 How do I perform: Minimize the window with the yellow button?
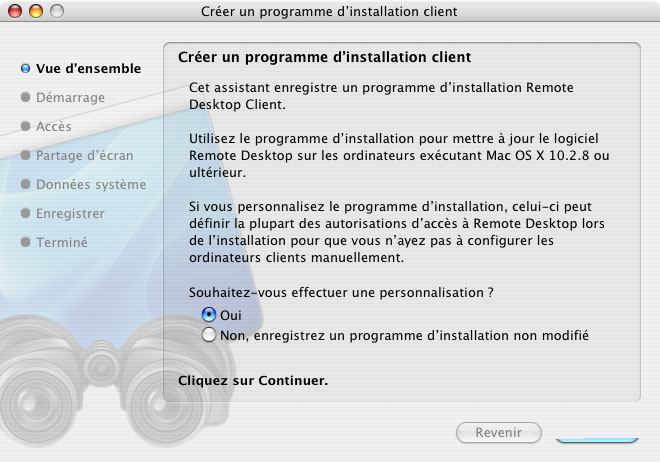coord(36,11)
